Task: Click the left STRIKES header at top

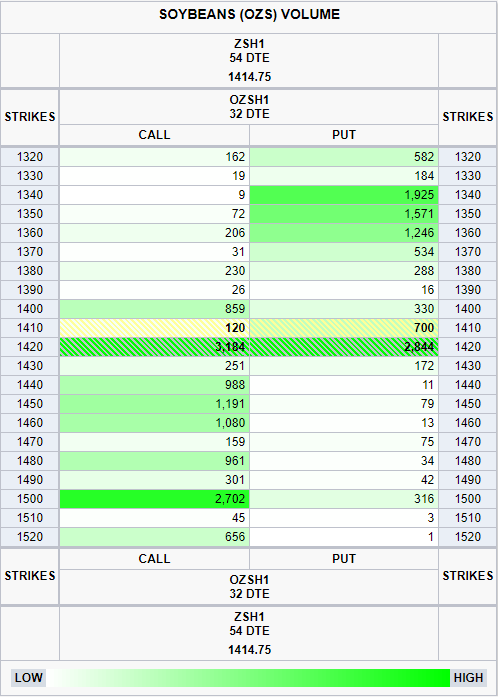Action: pyautogui.click(x=30, y=117)
